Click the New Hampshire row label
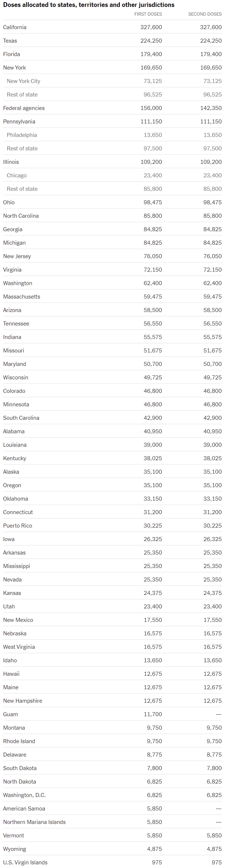The image size is (227, 868). click(23, 701)
